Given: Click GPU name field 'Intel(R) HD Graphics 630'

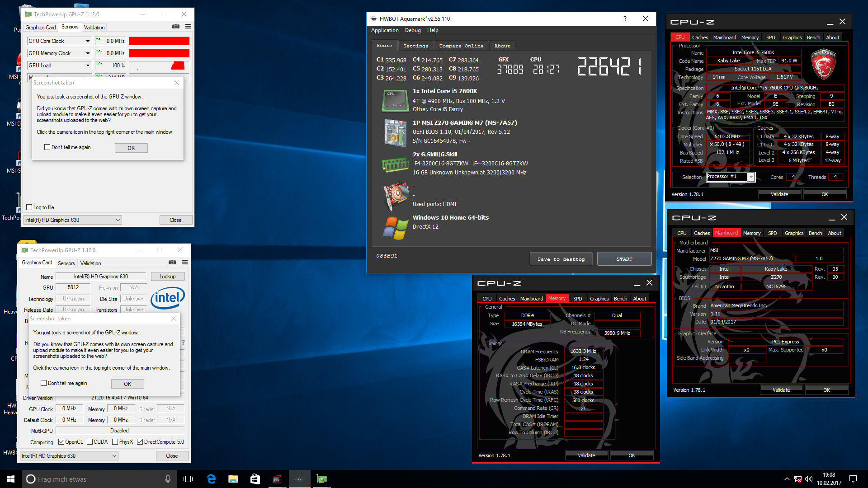Looking at the screenshot, I should pos(101,277).
